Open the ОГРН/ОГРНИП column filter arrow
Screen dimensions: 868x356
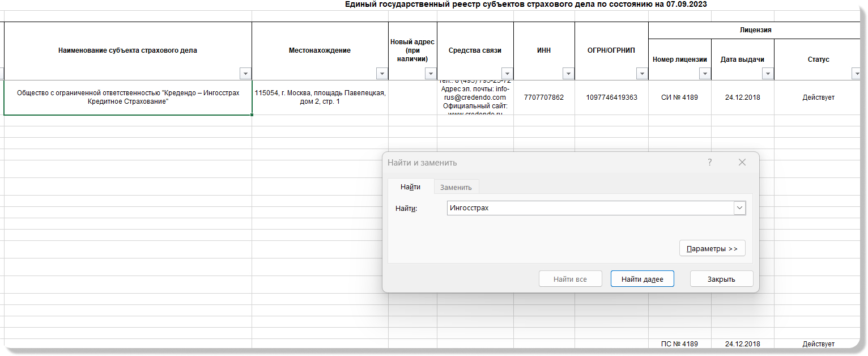click(x=642, y=74)
